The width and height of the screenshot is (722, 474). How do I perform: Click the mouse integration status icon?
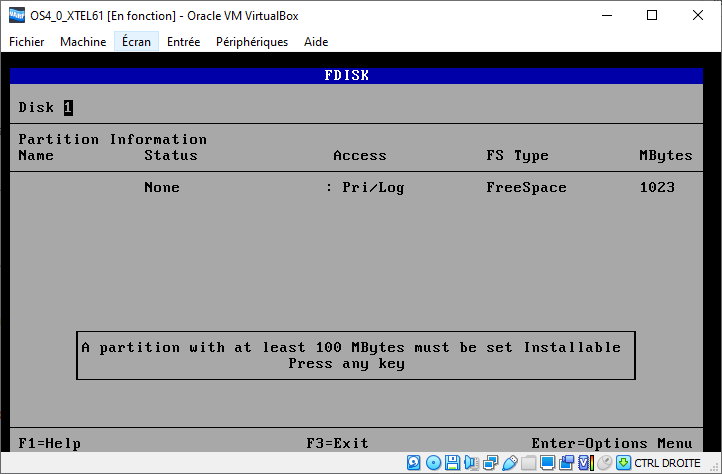tap(604, 463)
